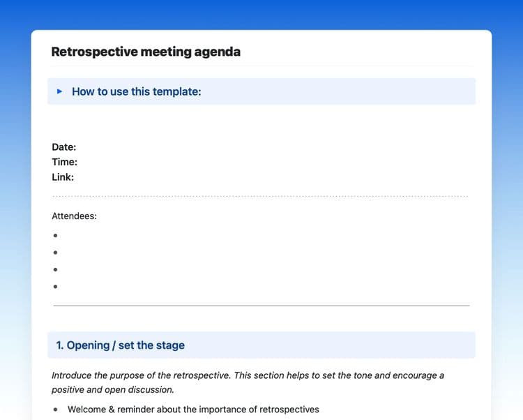The height and width of the screenshot is (420, 523).
Task: Click the "Retrospective meeting agenda" title
Action: pos(146,52)
